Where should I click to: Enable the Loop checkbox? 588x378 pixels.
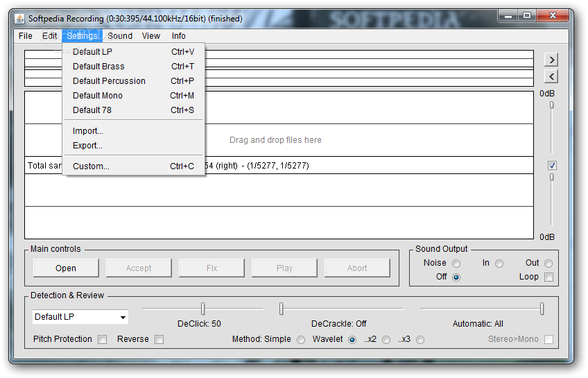click(548, 277)
